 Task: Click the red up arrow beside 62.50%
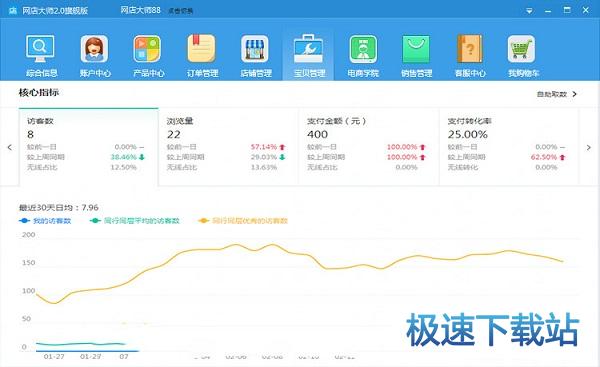click(x=562, y=157)
